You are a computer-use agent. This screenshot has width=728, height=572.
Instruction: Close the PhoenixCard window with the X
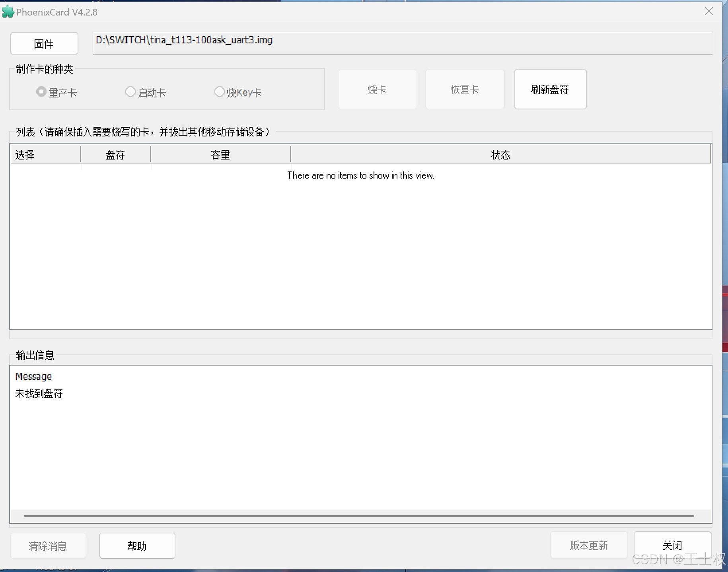709,11
